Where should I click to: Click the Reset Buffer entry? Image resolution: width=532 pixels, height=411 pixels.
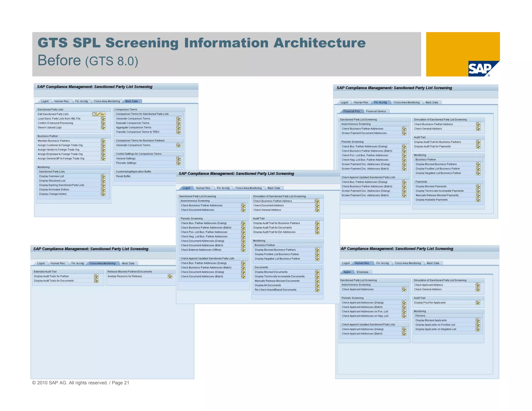click(x=123, y=176)
